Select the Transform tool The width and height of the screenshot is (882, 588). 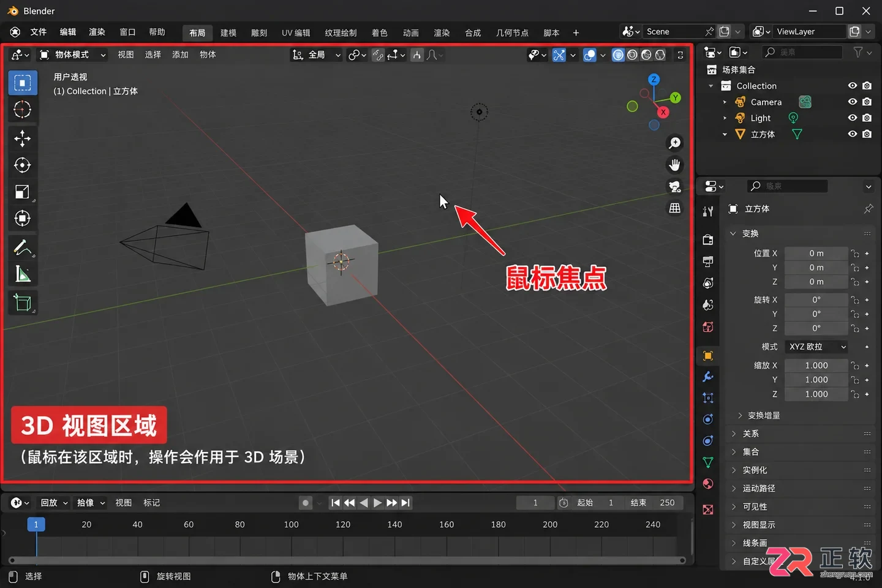(23, 218)
